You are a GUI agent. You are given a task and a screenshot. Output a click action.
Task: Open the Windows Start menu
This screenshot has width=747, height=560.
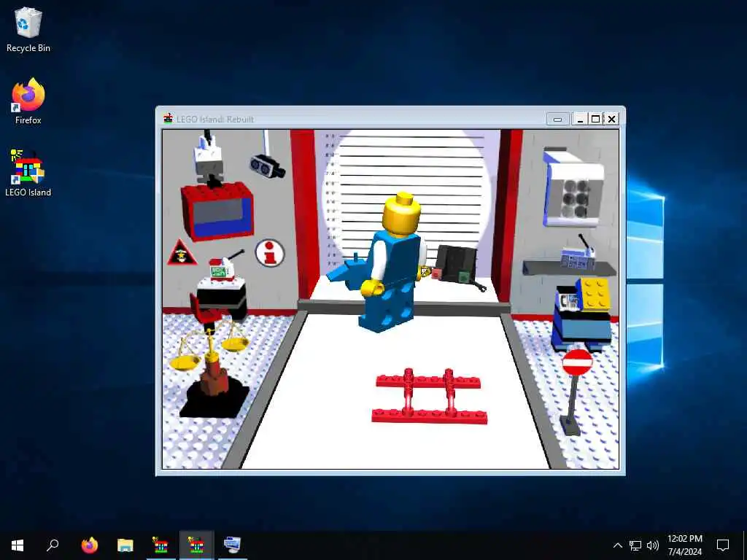pyautogui.click(x=18, y=545)
